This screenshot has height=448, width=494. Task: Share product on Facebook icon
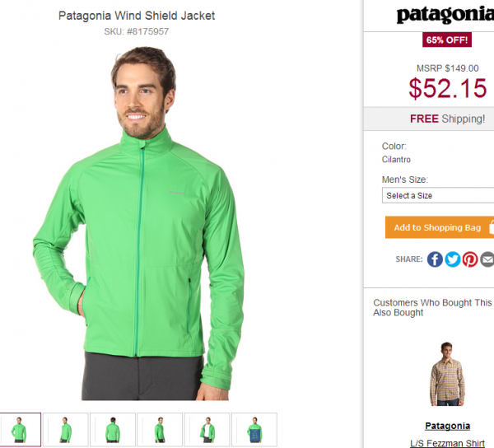click(x=435, y=259)
